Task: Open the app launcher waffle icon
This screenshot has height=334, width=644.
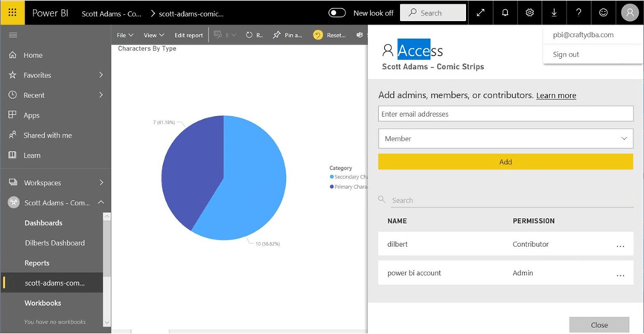Action: point(13,13)
